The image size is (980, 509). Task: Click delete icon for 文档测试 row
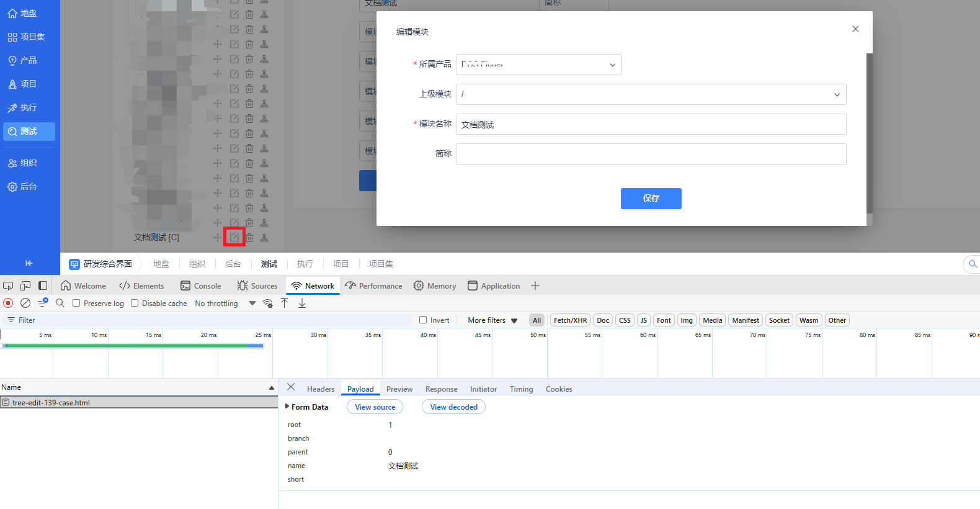[249, 237]
